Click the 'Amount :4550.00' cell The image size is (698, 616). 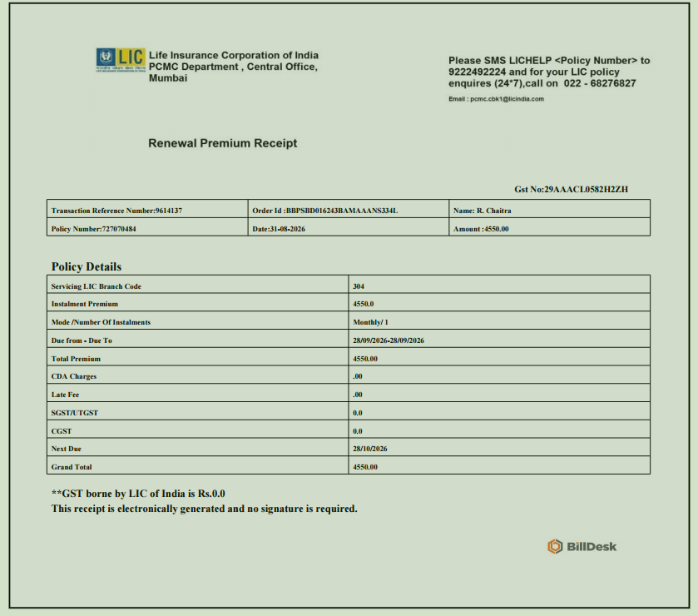(x=550, y=227)
